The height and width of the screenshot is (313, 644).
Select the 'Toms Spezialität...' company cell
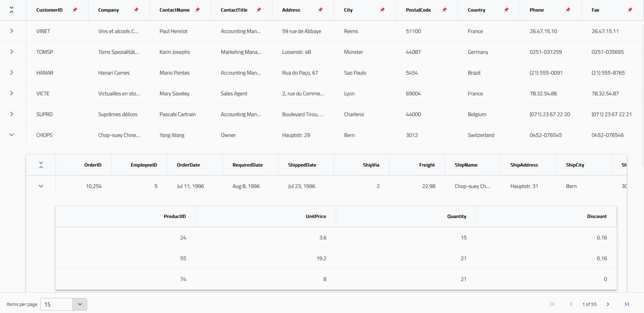point(119,52)
